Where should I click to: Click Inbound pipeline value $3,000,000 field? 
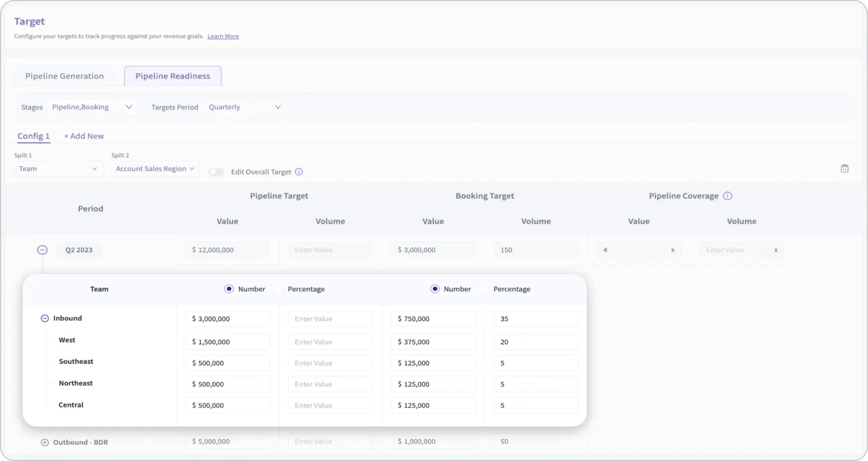click(x=228, y=318)
